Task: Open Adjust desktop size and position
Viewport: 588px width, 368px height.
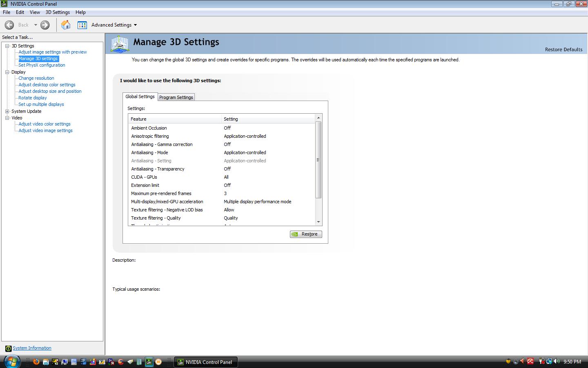Action: pyautogui.click(x=50, y=91)
